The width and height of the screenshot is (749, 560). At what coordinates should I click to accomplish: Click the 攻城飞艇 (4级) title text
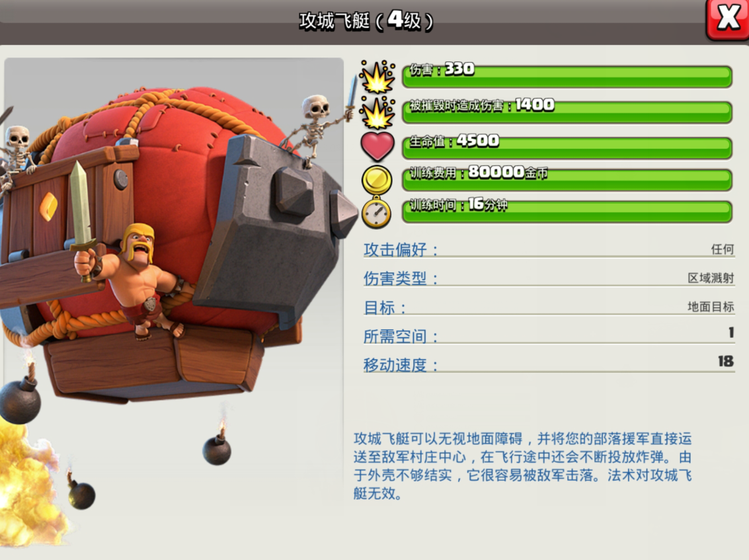click(366, 20)
